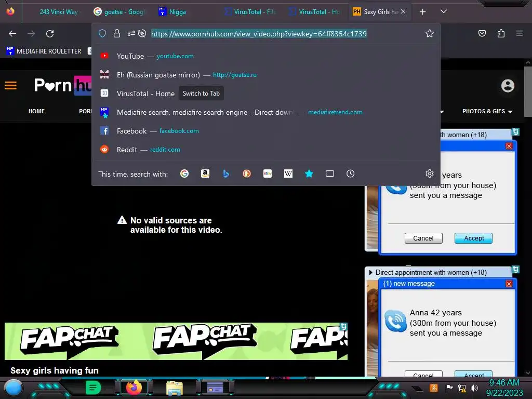This screenshot has width=532, height=399.
Task: Reload the current page
Action: point(50,34)
